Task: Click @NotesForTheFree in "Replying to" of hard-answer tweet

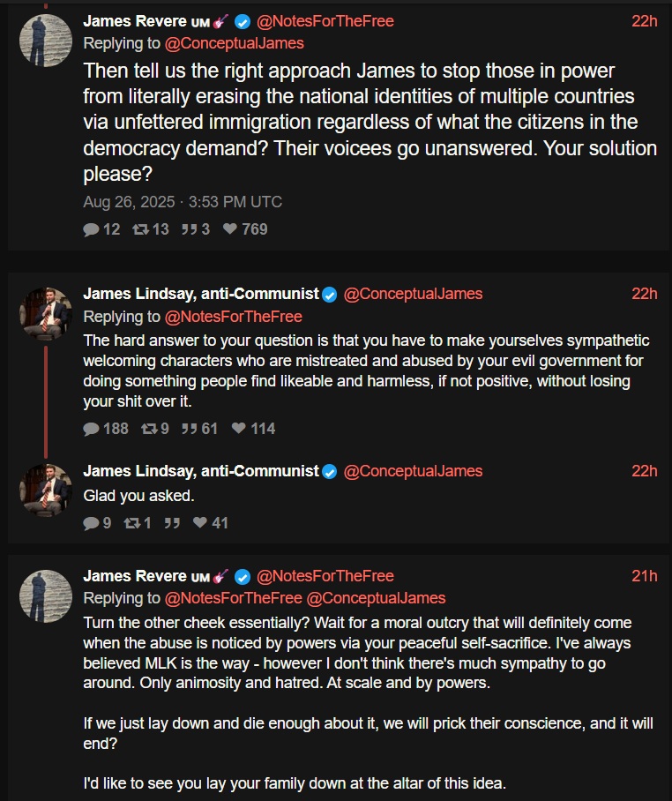Action: 234,316
